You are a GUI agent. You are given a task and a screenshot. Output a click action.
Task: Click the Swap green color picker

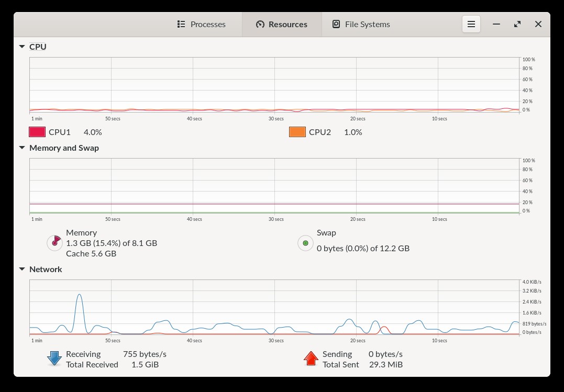point(305,243)
